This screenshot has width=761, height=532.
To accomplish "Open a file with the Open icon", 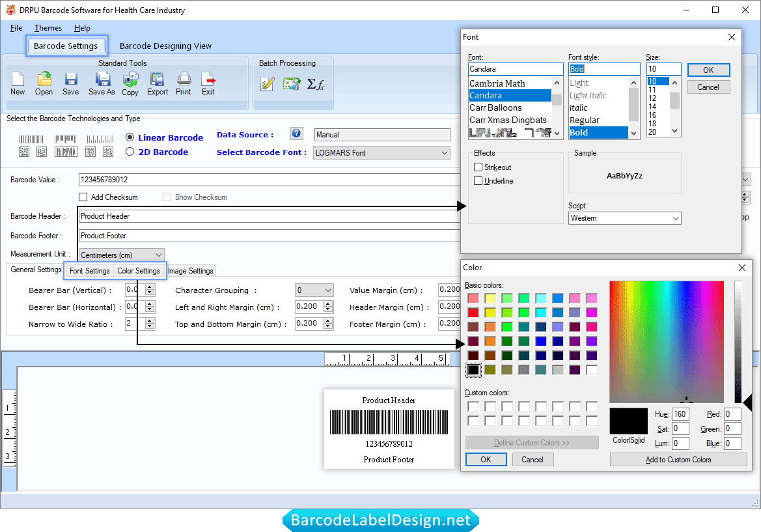I will [44, 83].
